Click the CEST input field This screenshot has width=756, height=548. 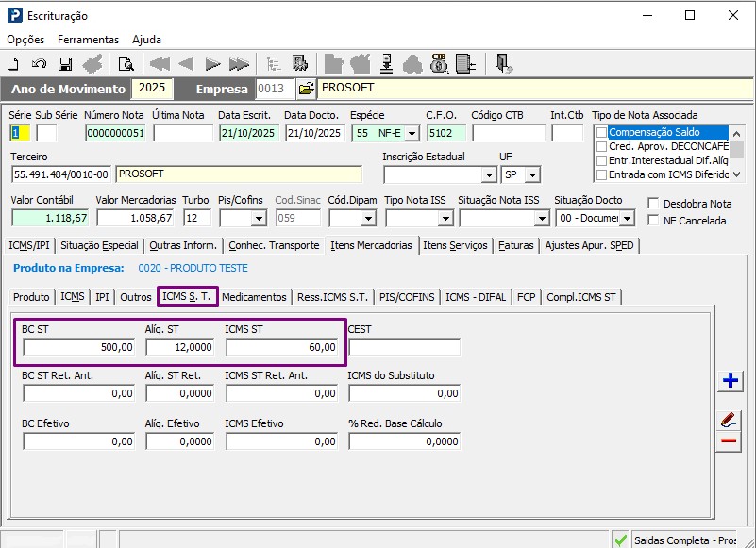pyautogui.click(x=403, y=347)
